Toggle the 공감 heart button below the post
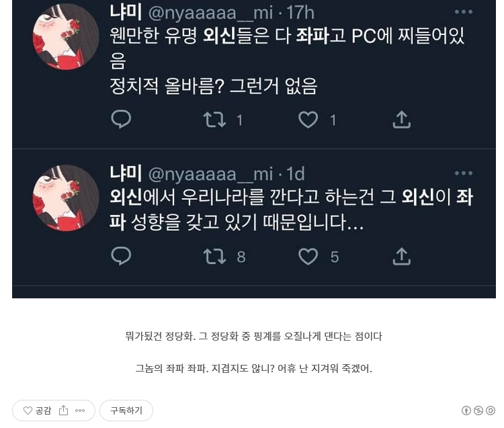The height and width of the screenshot is (428, 504). tap(37, 411)
